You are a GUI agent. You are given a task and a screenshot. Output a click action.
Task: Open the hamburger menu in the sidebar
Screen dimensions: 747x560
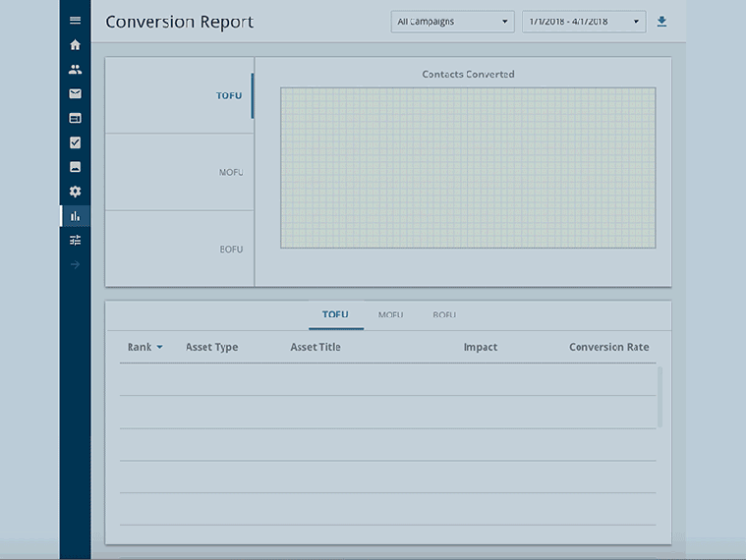coord(76,21)
